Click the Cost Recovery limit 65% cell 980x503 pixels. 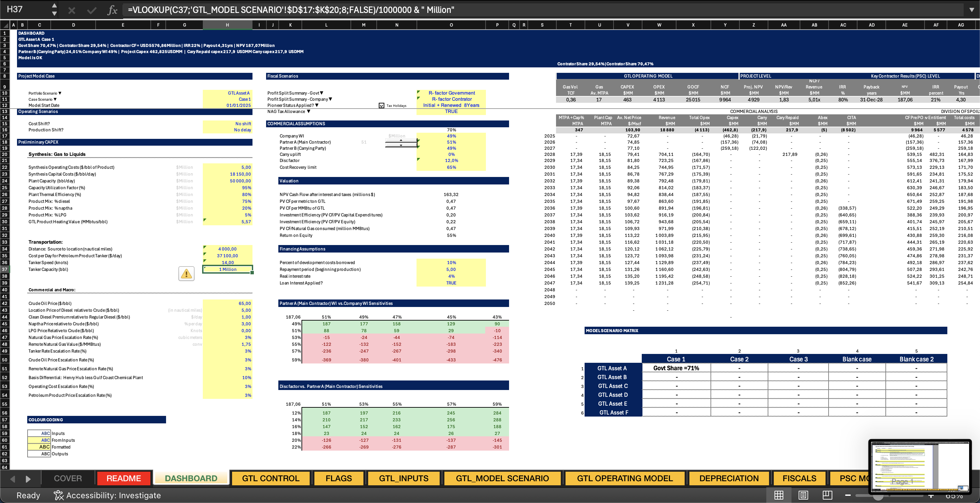pos(451,167)
